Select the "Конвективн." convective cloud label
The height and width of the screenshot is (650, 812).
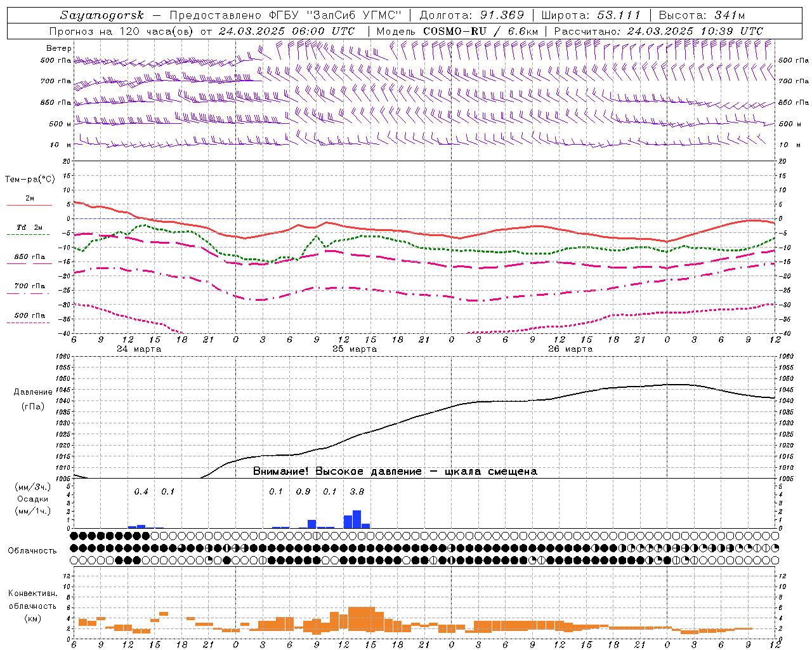point(33,593)
